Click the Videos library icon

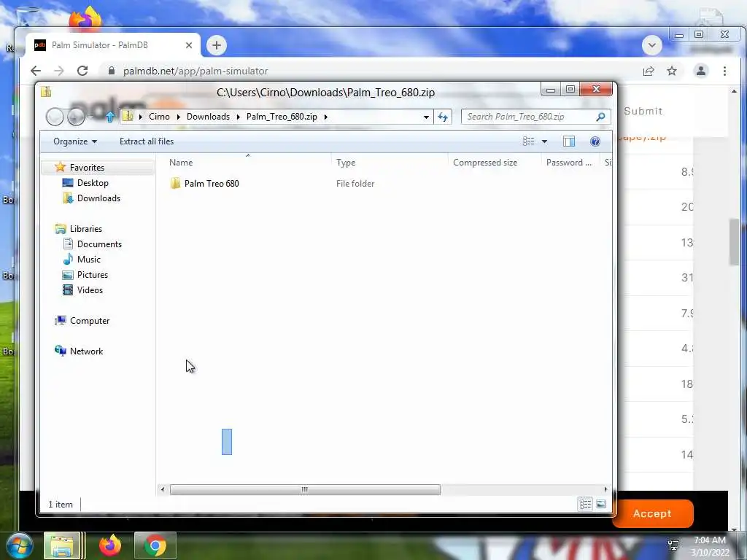[68, 290]
